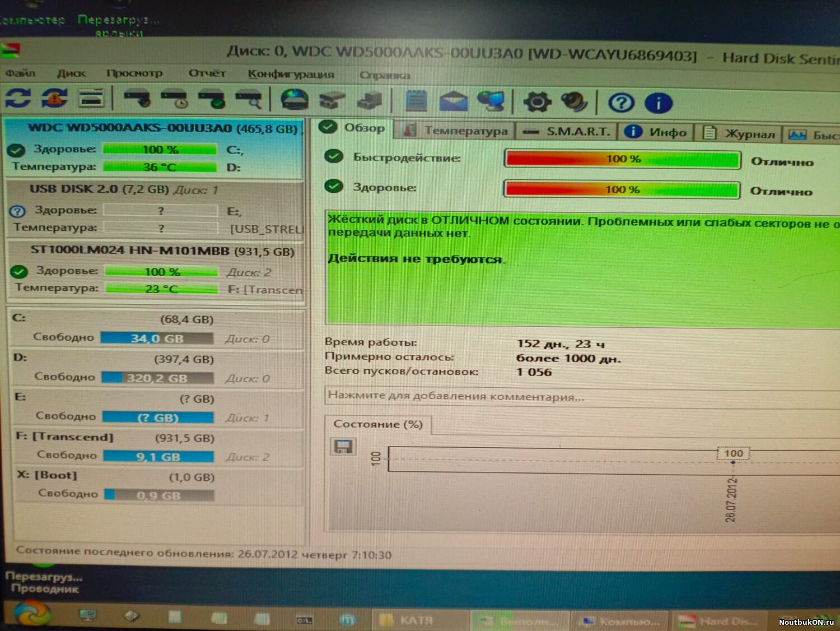
Task: Click the network computer monitor toolbar icon
Action: click(x=491, y=102)
